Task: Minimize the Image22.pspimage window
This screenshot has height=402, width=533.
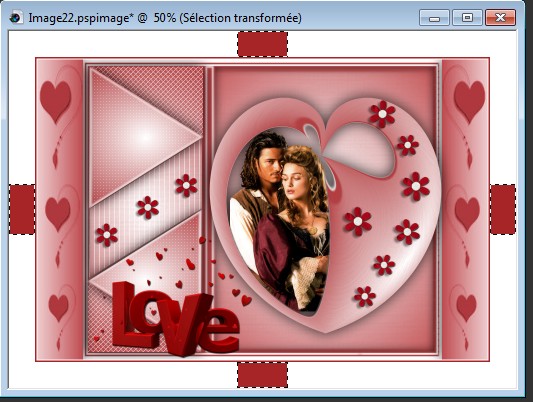Action: pyautogui.click(x=434, y=17)
